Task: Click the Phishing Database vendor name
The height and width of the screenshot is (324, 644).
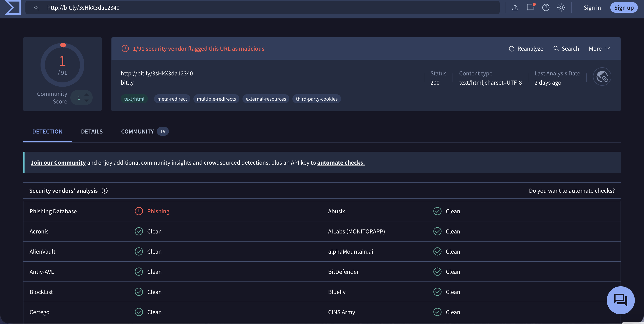Action: tap(53, 211)
